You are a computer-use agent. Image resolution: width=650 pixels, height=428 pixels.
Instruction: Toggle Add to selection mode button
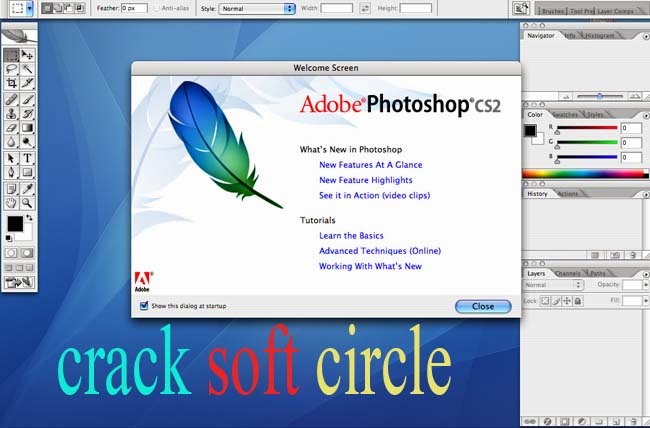point(58,8)
